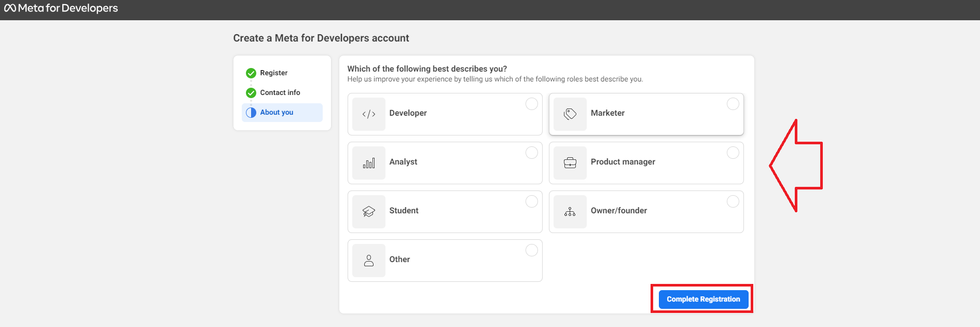Click the 'Create a Meta for Developers account' heading
The image size is (980, 327).
click(321, 38)
